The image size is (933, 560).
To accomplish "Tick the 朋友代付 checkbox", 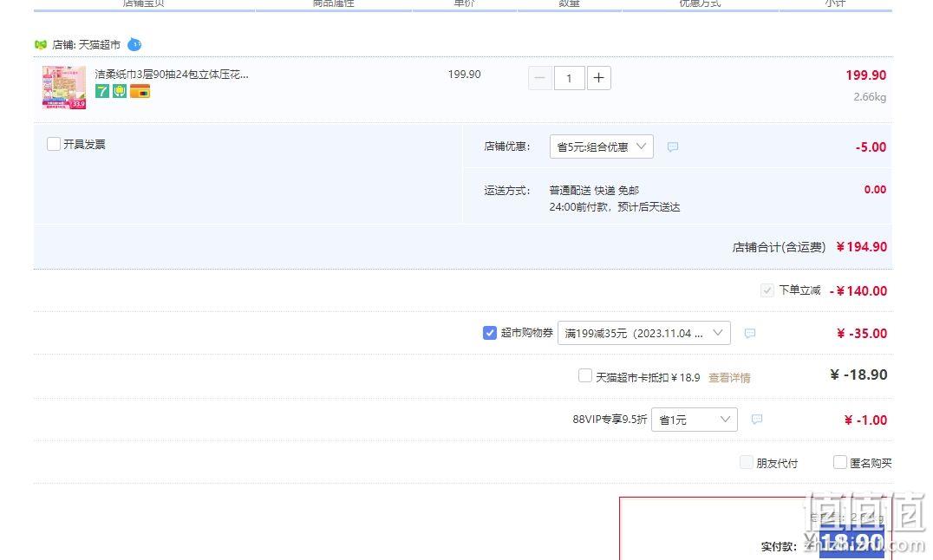I will coord(747,462).
